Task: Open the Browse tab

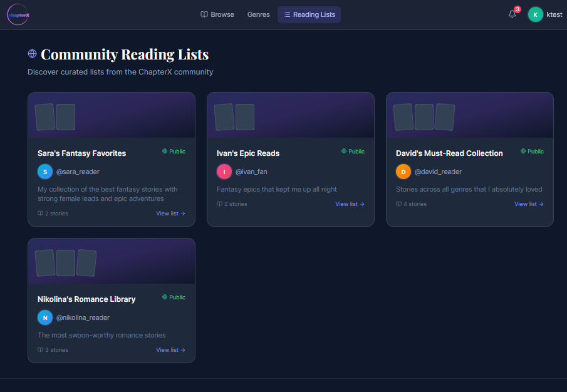Action: pyautogui.click(x=217, y=14)
